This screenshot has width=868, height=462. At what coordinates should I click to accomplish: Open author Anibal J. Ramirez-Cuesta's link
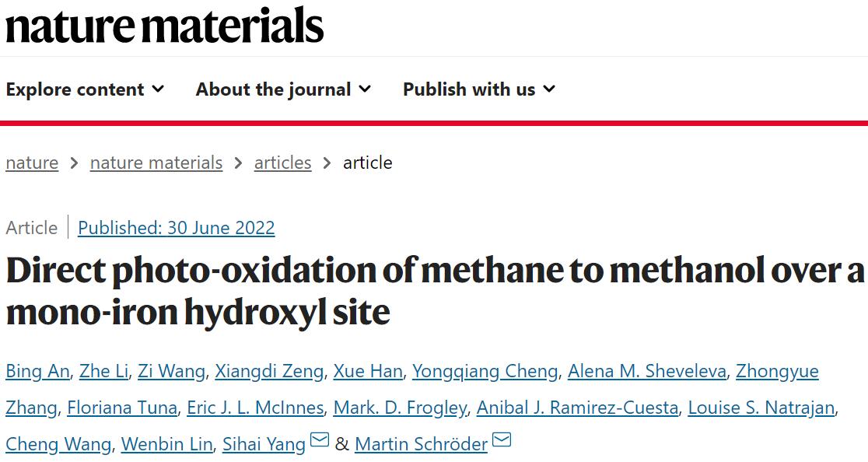(577, 408)
